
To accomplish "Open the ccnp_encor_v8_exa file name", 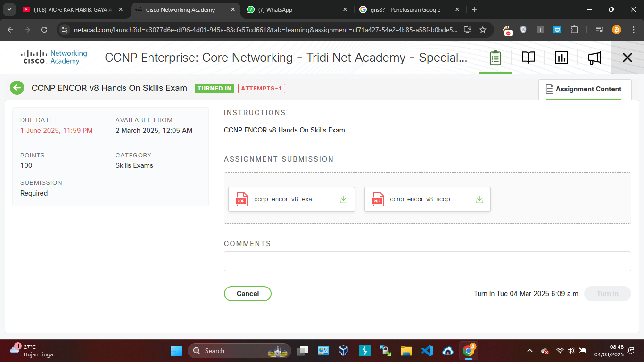I will (x=286, y=199).
